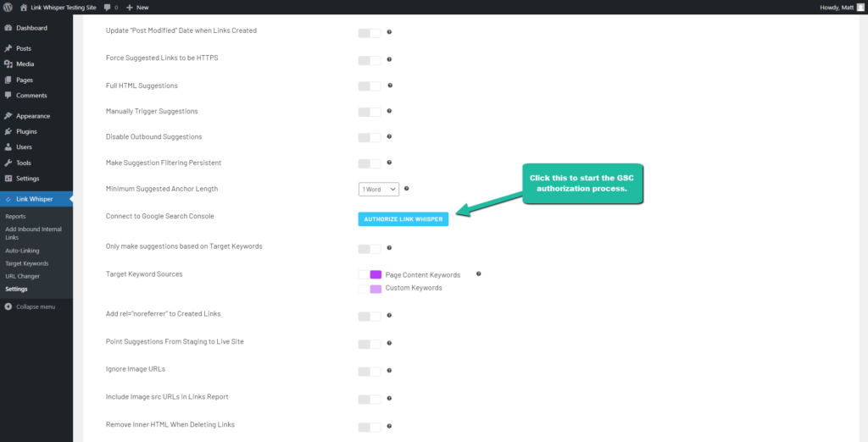The height and width of the screenshot is (442, 868).
Task: Click the WordPress logo in admin bar
Action: [8, 7]
